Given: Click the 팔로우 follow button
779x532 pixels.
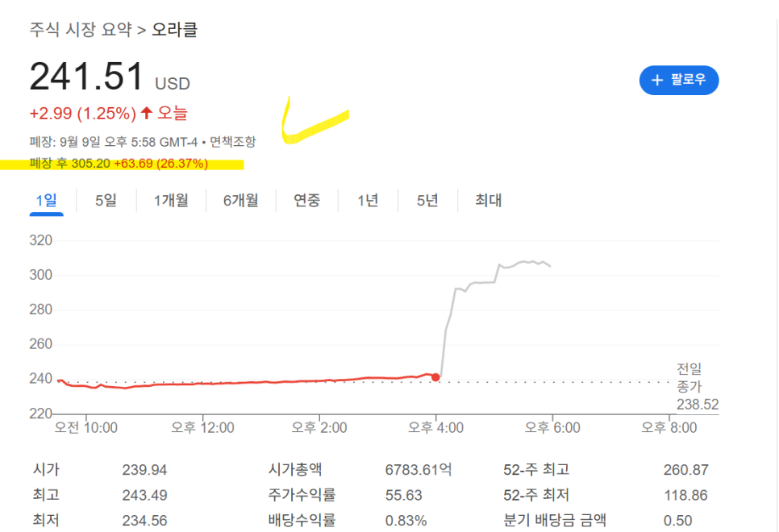Looking at the screenshot, I should 679,80.
